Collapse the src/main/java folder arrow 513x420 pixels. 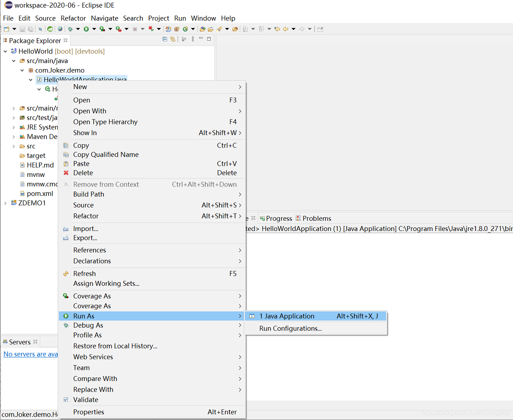[x=14, y=61]
